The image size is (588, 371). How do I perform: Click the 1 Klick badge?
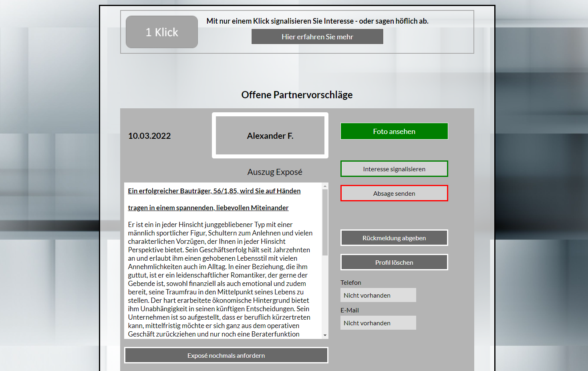point(161,32)
